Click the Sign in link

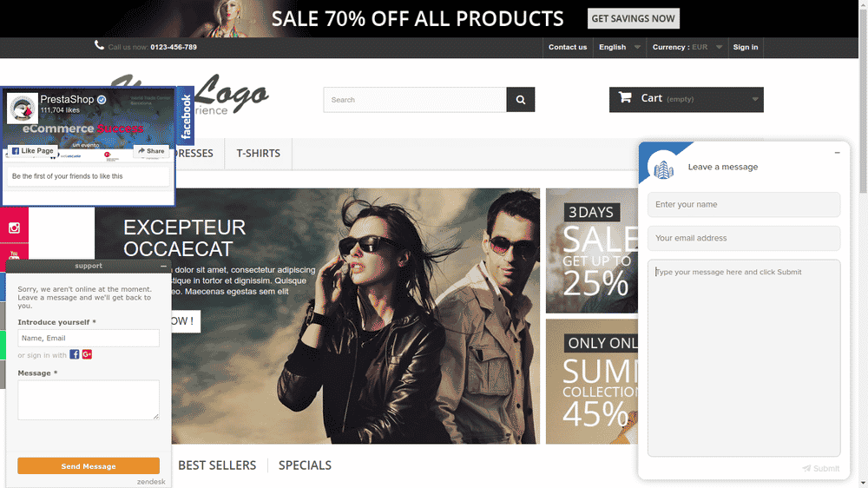[x=745, y=47]
